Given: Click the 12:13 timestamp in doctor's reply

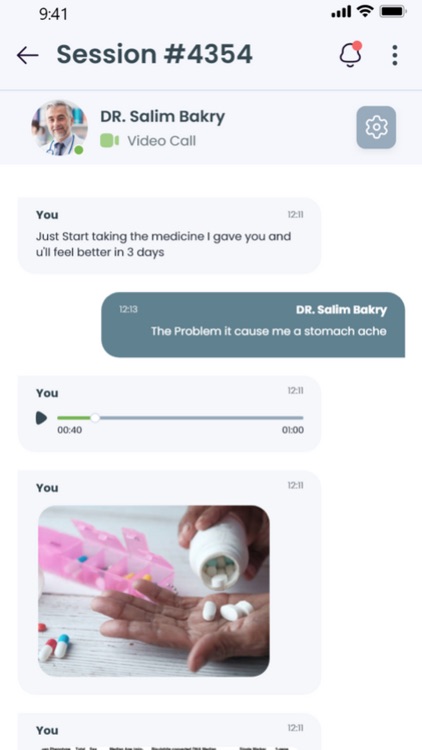Looking at the screenshot, I should pyautogui.click(x=128, y=309).
